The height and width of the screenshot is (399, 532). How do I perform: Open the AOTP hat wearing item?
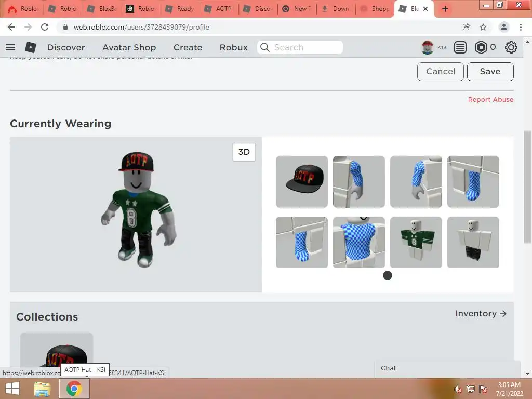[x=302, y=181]
